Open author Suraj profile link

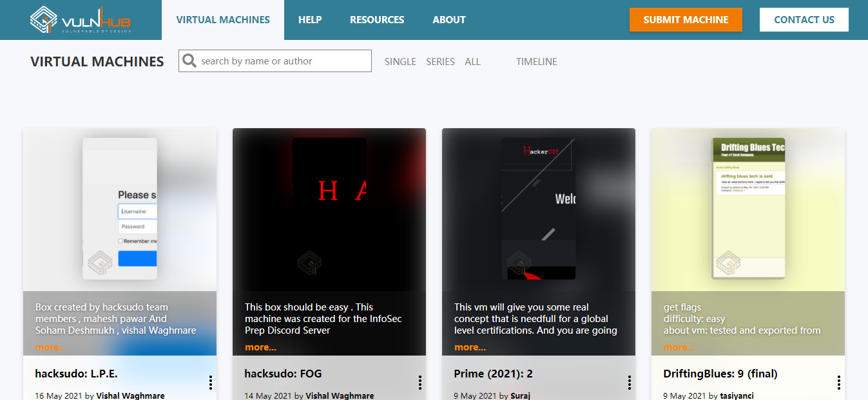pyautogui.click(x=519, y=395)
